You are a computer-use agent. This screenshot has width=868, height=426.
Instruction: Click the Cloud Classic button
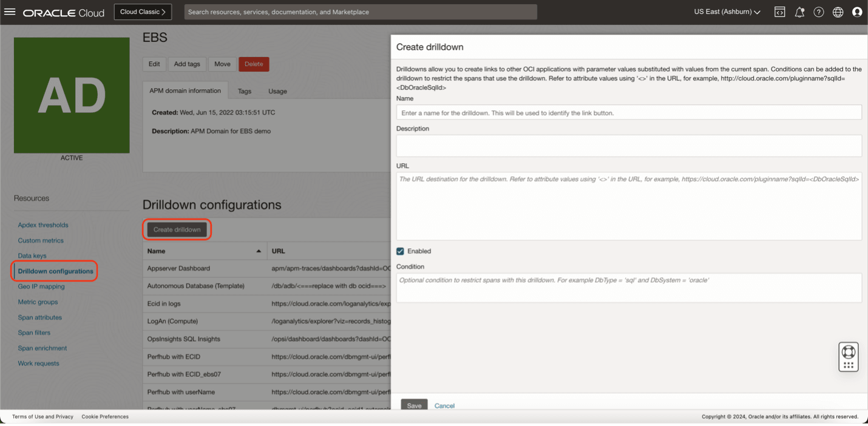(x=143, y=12)
